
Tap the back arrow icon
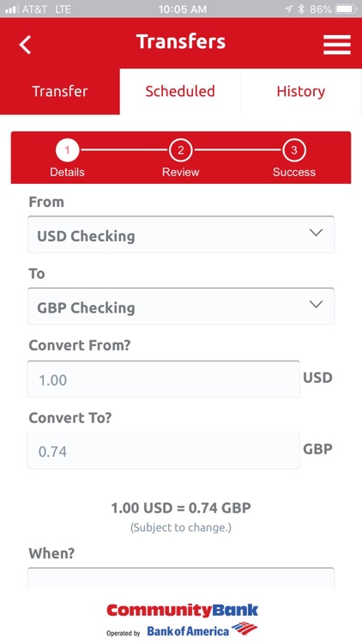tap(25, 45)
